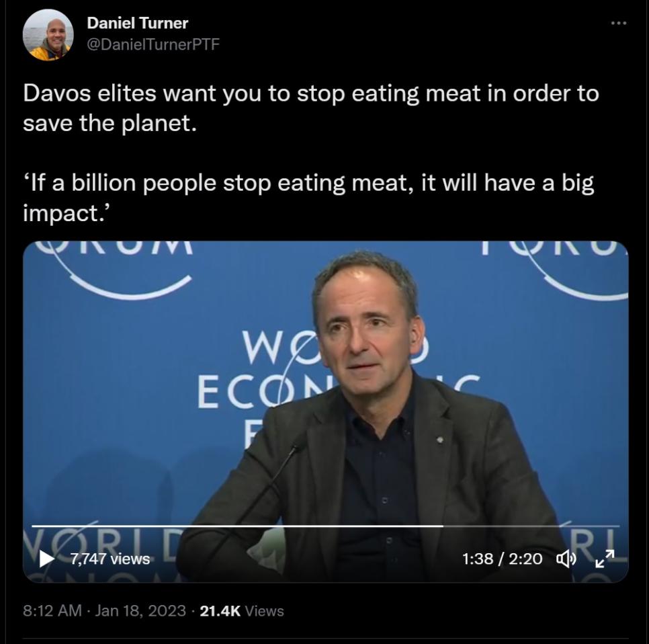Open the 8:12 AM tweet timestamp link
This screenshot has height=644, width=649.
point(52,611)
